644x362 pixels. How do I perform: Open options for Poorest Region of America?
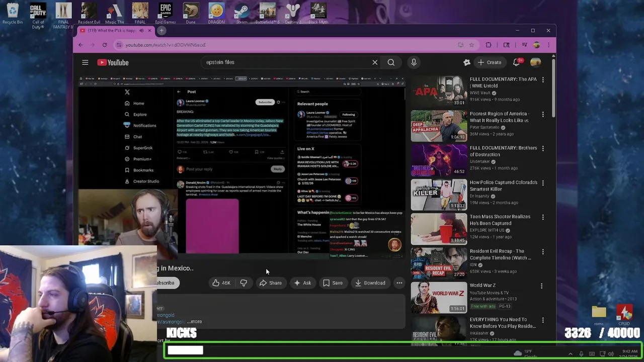coord(543,115)
